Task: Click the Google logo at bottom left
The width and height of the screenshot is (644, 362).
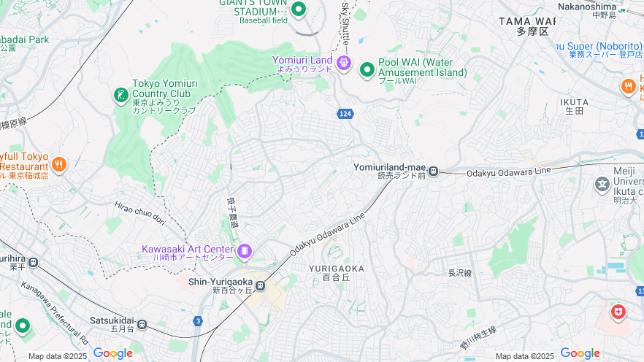Action: [x=113, y=353]
